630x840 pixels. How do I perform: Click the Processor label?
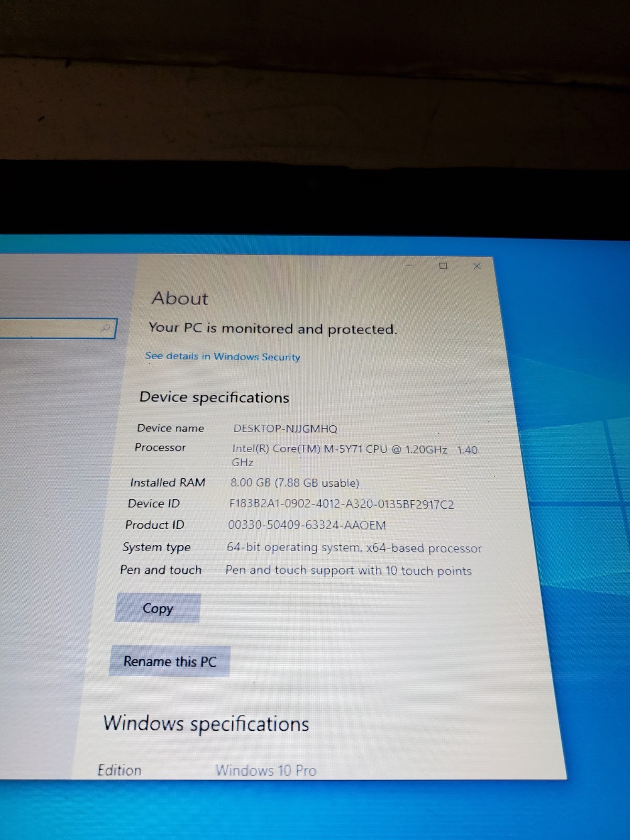(x=160, y=447)
